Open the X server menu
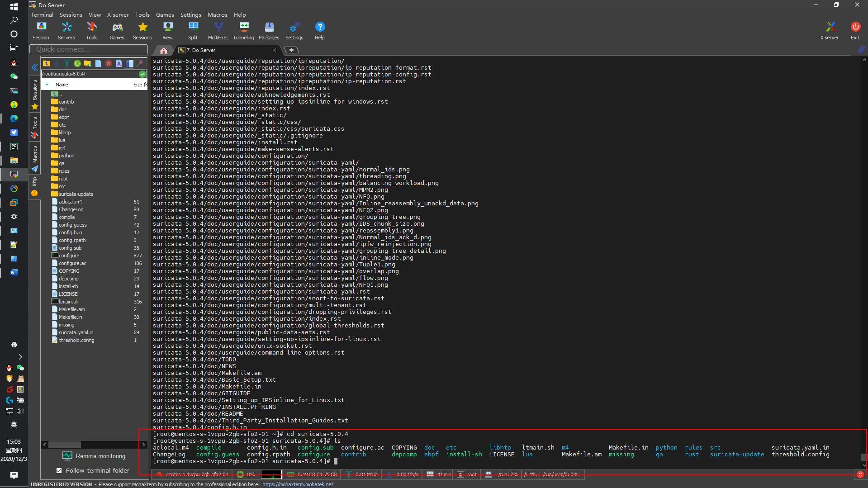The image size is (868, 488). pos(118,14)
